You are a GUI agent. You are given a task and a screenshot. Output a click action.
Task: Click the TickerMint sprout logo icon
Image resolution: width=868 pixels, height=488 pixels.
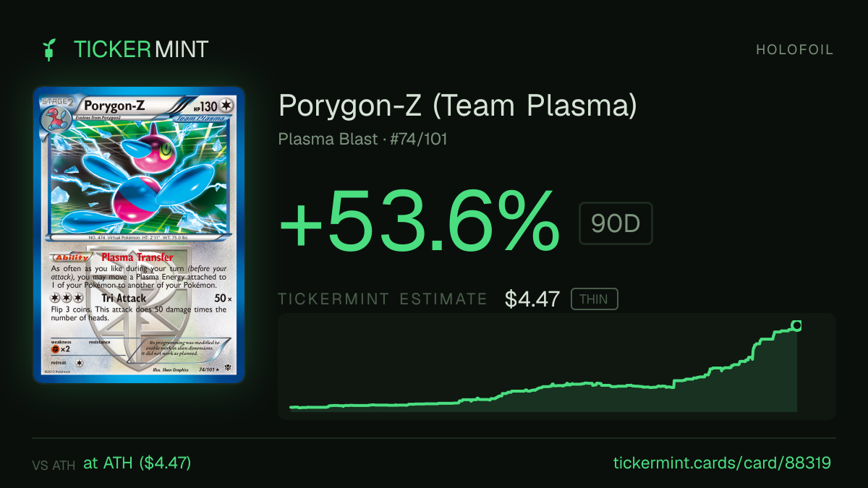pyautogui.click(x=50, y=49)
